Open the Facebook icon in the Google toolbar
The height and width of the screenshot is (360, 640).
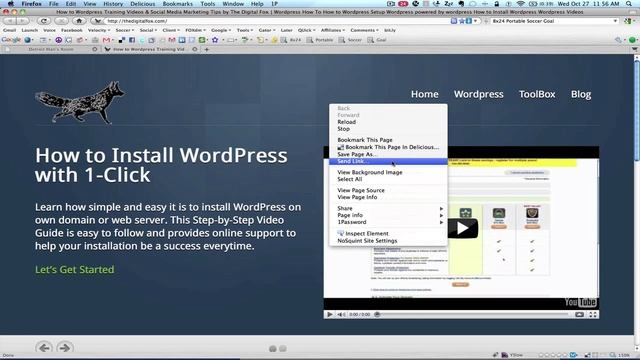[x=132, y=40]
